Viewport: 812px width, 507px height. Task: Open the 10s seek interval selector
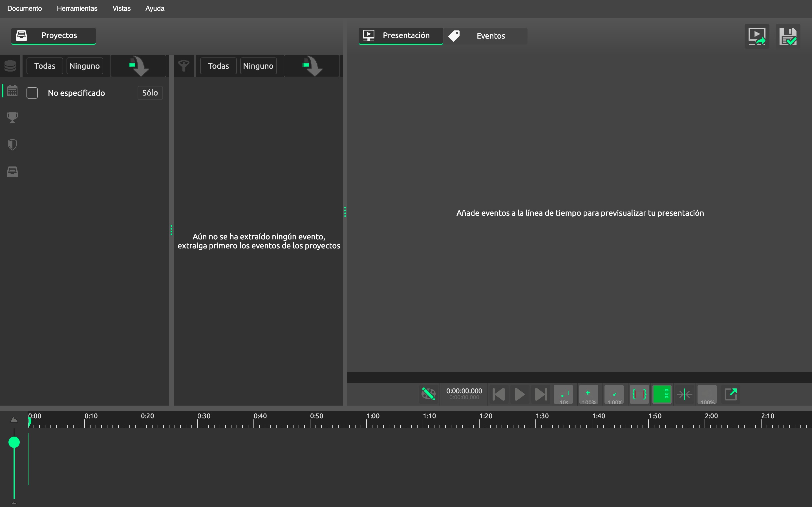pyautogui.click(x=564, y=395)
